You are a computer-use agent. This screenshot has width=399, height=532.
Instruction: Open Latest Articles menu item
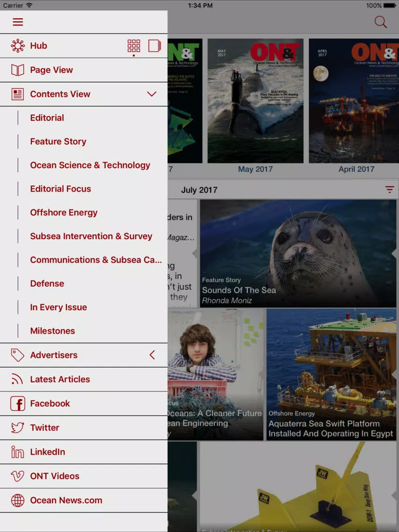pyautogui.click(x=84, y=379)
